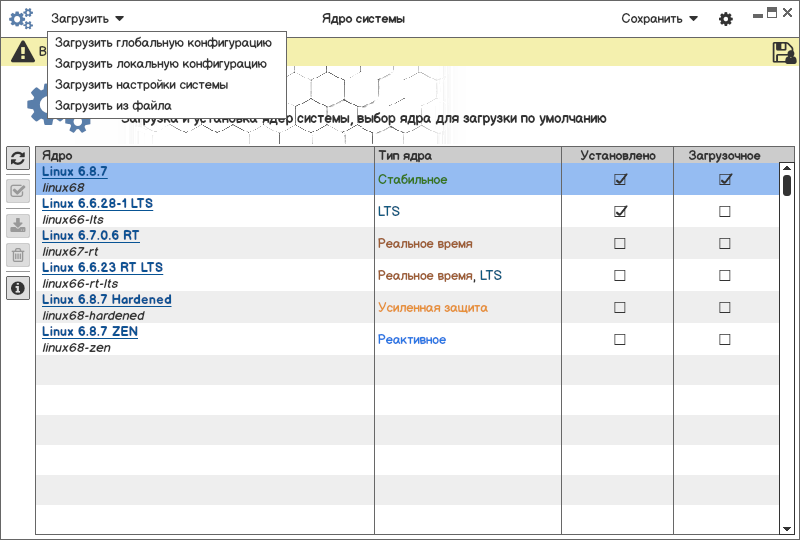Open kernel info with the info icon
This screenshot has width=800, height=540.
18,289
